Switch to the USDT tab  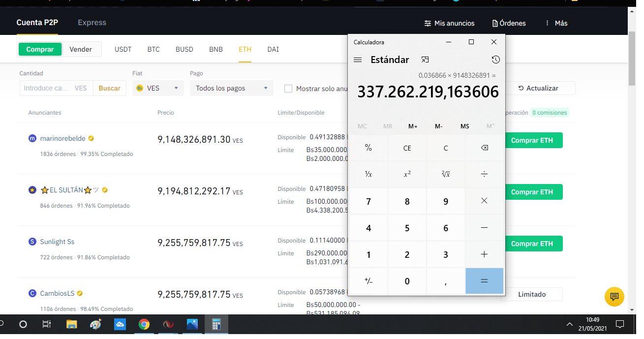pyautogui.click(x=123, y=49)
